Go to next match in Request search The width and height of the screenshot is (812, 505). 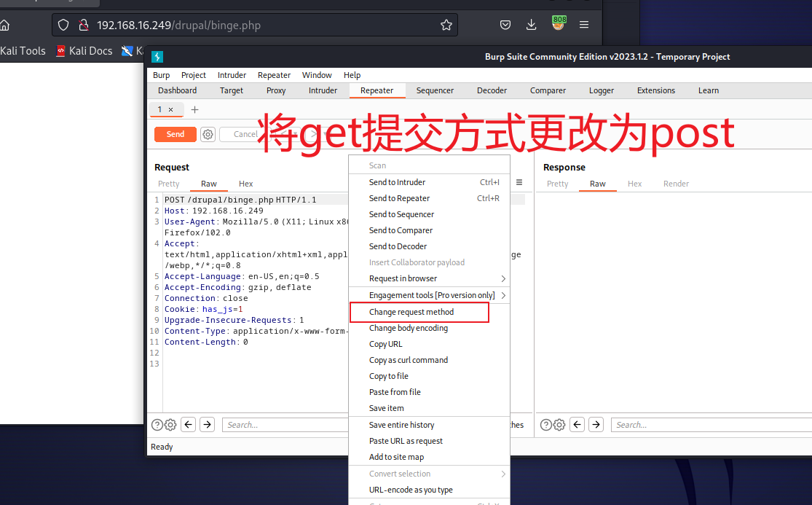click(x=207, y=425)
